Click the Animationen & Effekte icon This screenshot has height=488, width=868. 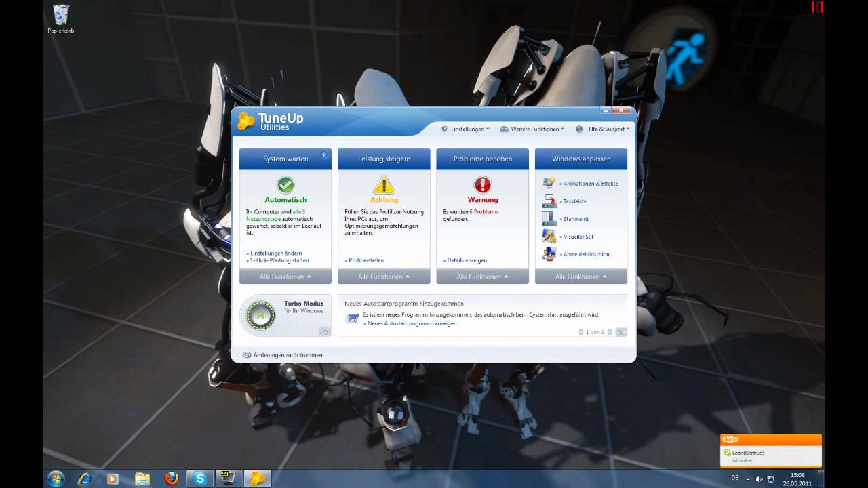(549, 183)
